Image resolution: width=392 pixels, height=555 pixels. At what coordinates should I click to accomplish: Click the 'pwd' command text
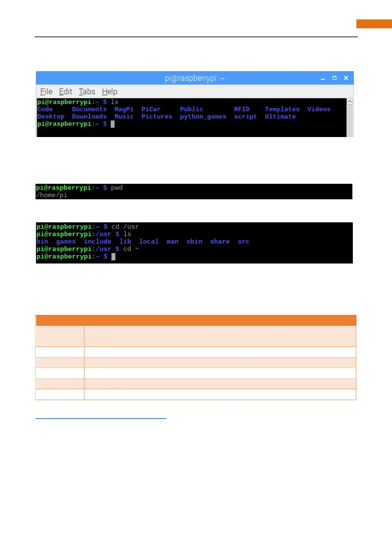pos(117,188)
